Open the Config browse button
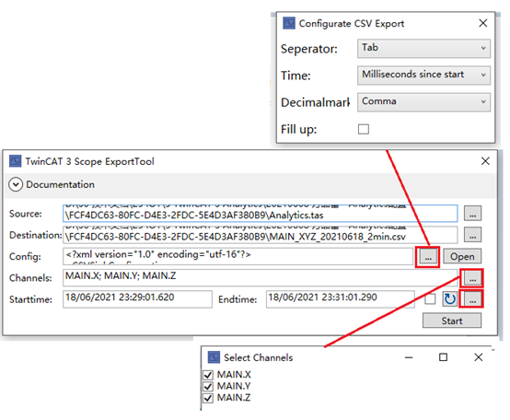The height and width of the screenshot is (420, 510). tap(428, 257)
